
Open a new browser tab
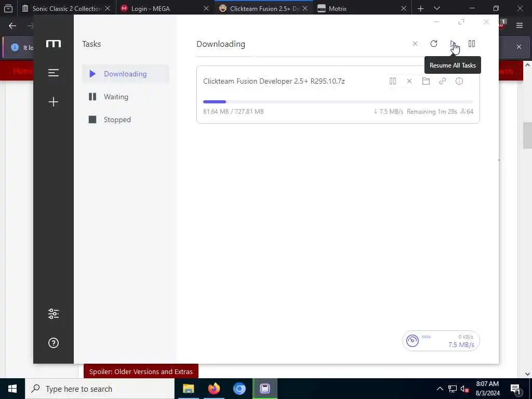tap(421, 8)
